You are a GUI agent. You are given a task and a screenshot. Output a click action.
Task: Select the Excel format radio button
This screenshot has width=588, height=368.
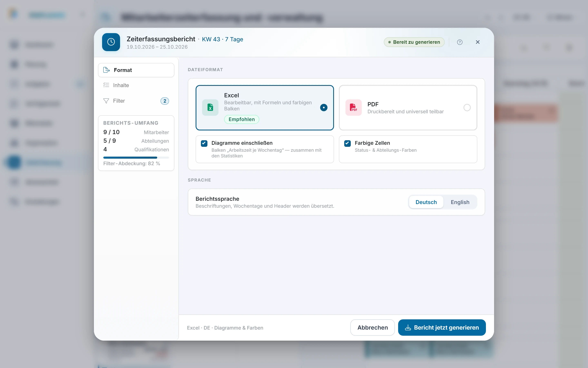coord(324,107)
